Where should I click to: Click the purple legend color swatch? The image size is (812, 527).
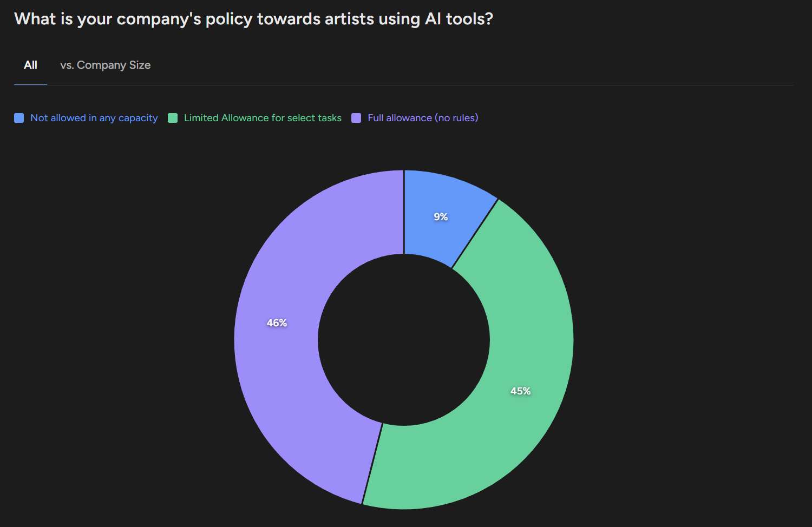tap(356, 117)
